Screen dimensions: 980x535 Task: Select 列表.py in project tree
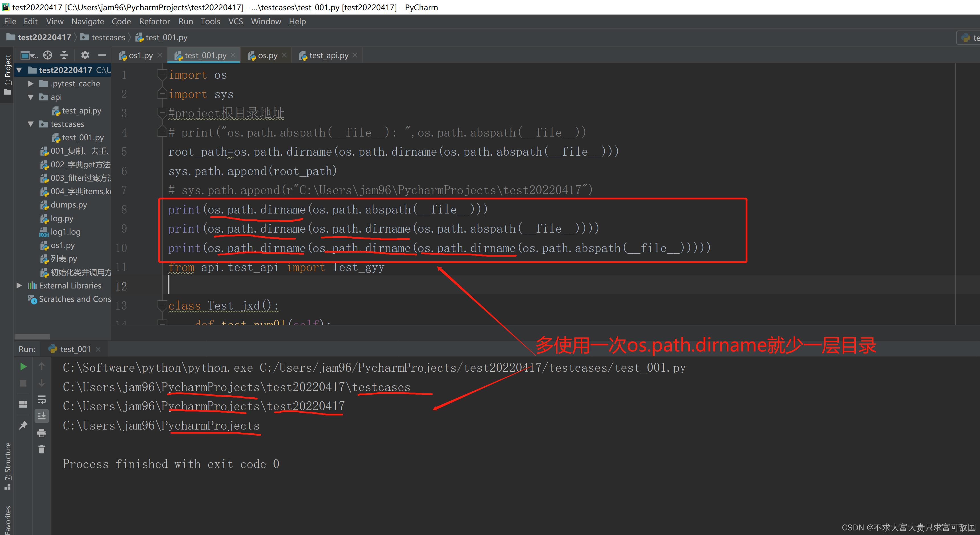tap(58, 259)
